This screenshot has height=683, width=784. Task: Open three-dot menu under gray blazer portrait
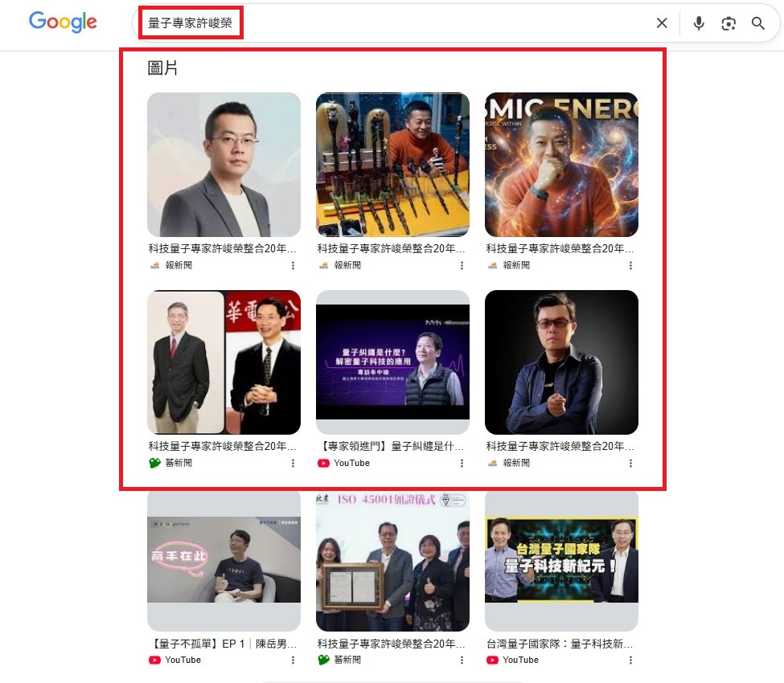[293, 265]
